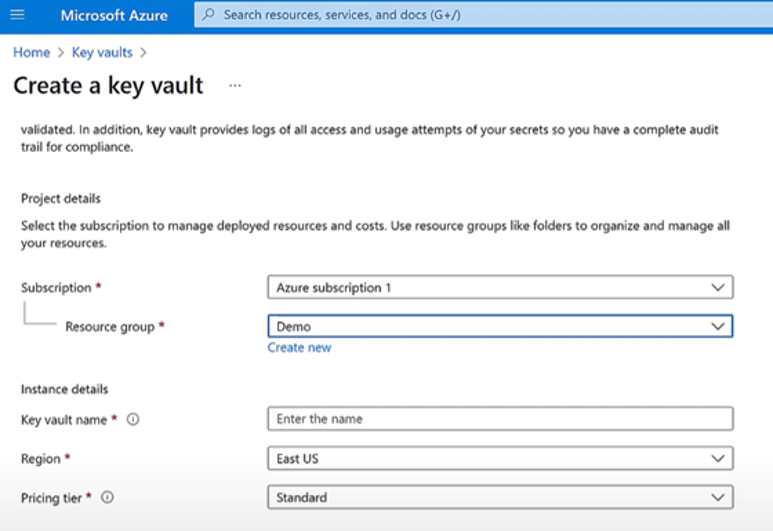The height and width of the screenshot is (531, 773).
Task: Click the Project details heading
Action: click(x=61, y=199)
